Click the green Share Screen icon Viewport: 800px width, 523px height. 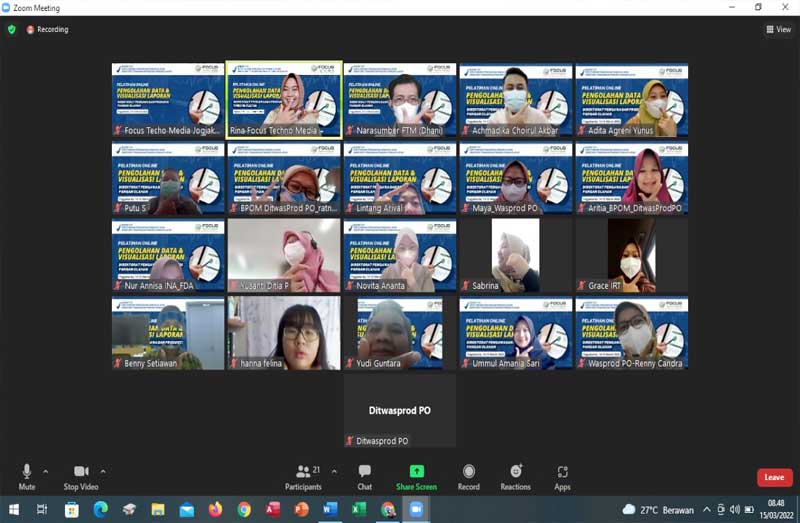coord(416,472)
